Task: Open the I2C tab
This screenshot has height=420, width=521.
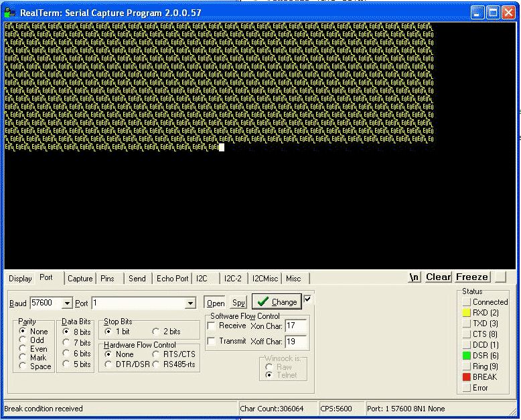Action: click(x=202, y=279)
